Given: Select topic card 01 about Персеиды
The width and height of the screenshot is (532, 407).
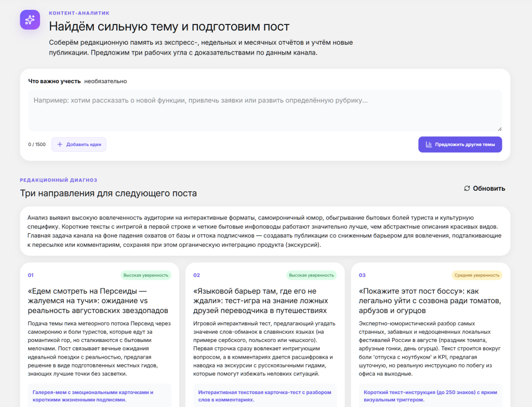Looking at the screenshot, I should 99,335.
